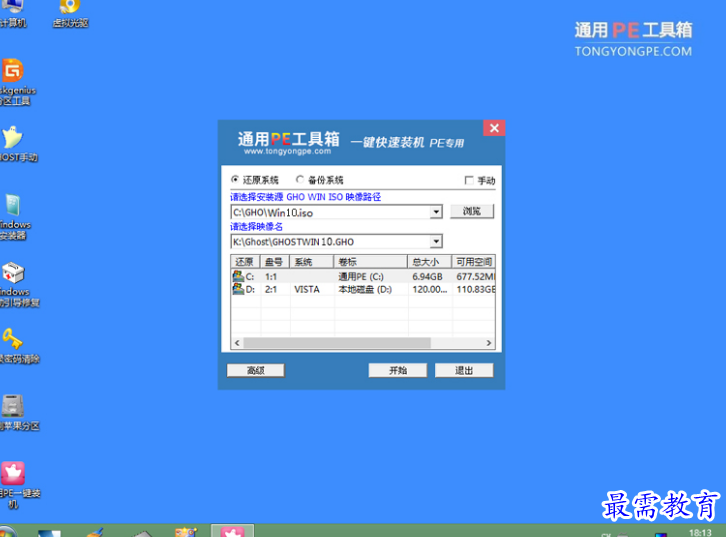726x537 pixels.
Task: Sort by the 卷标 column header
Action: pos(370,262)
